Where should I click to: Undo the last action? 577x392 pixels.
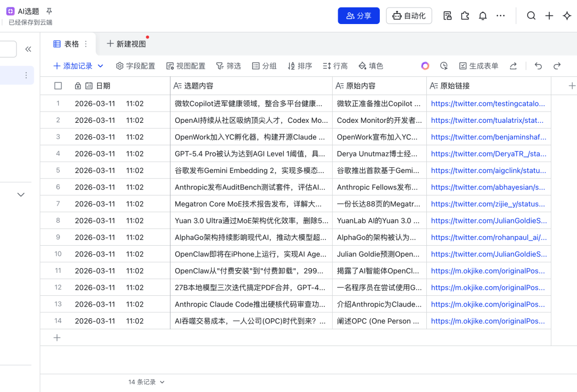[x=538, y=66]
